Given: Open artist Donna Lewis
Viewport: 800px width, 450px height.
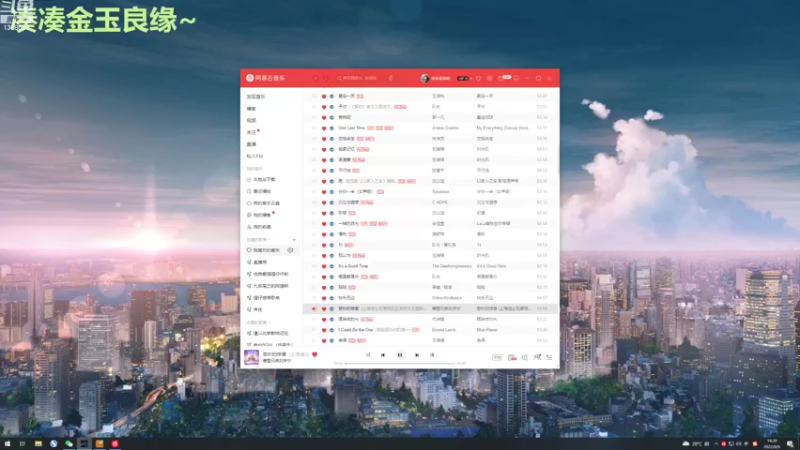Looking at the screenshot, I should (444, 330).
